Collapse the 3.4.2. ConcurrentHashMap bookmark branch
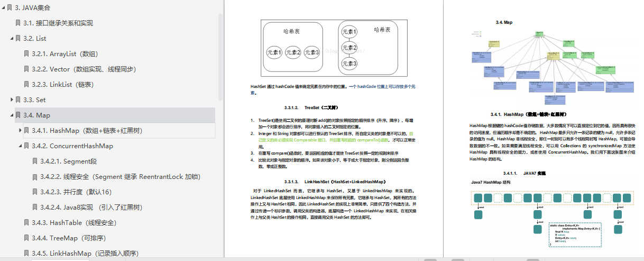This screenshot has height=261, width=644. click(20, 146)
